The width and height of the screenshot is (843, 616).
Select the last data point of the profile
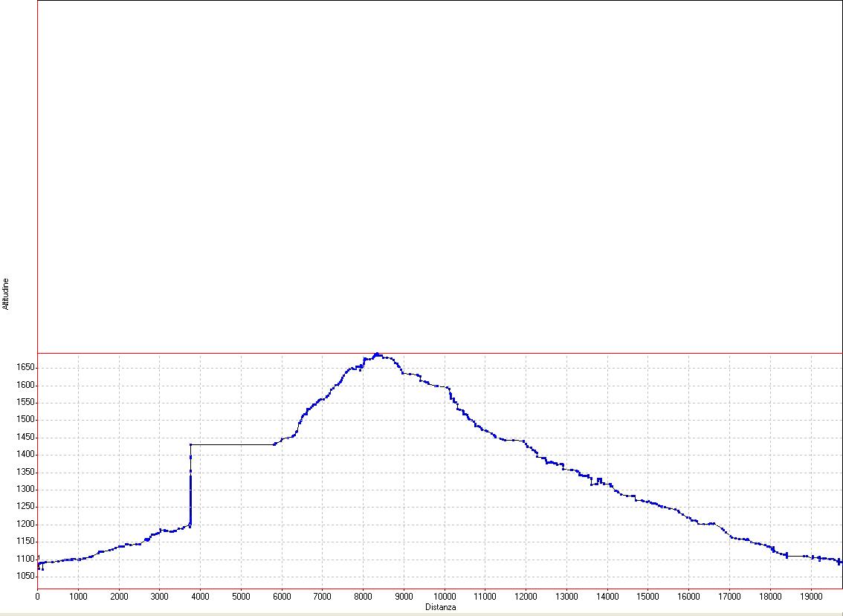click(x=840, y=562)
